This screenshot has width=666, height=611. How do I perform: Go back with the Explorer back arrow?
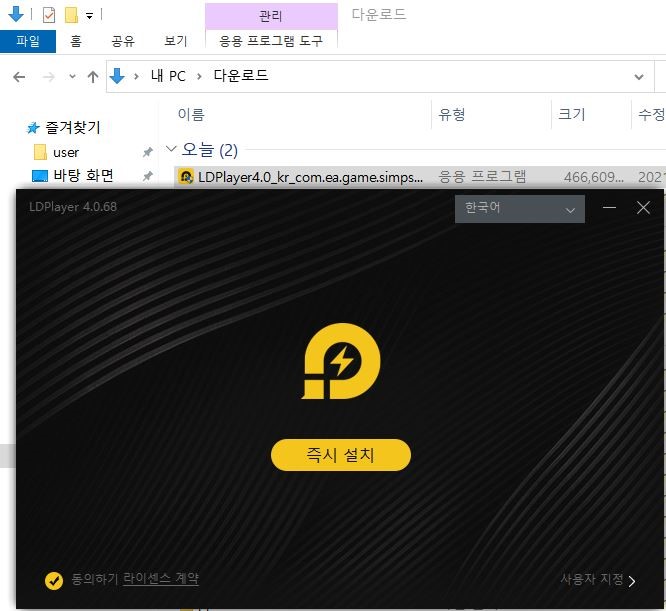[19, 77]
